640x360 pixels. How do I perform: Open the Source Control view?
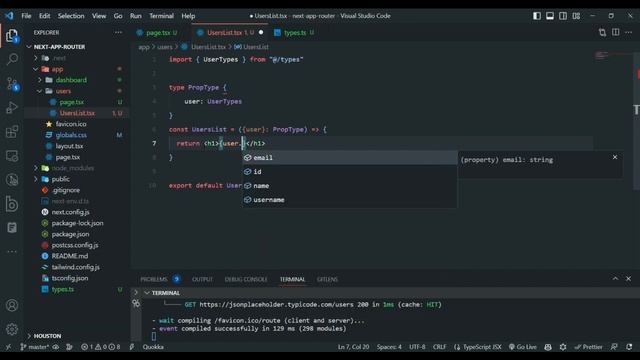pyautogui.click(x=12, y=84)
